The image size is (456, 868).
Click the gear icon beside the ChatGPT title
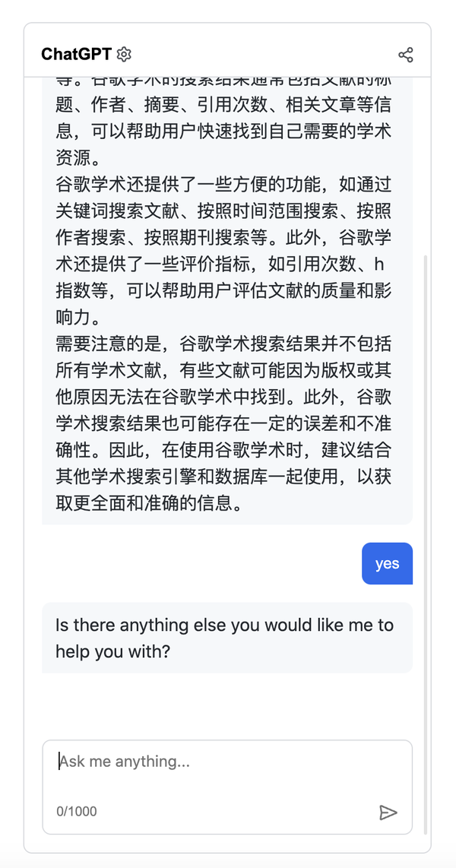pyautogui.click(x=122, y=54)
